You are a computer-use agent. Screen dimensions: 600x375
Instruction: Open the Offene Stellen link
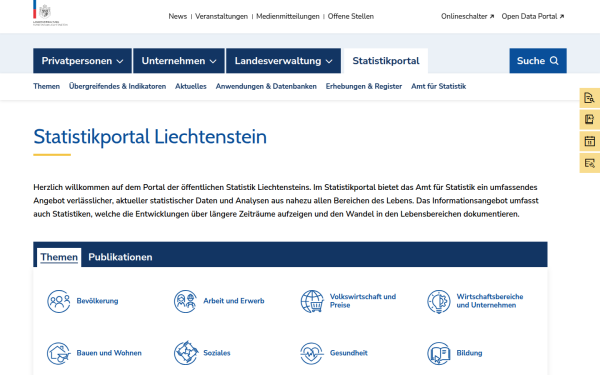pos(351,16)
